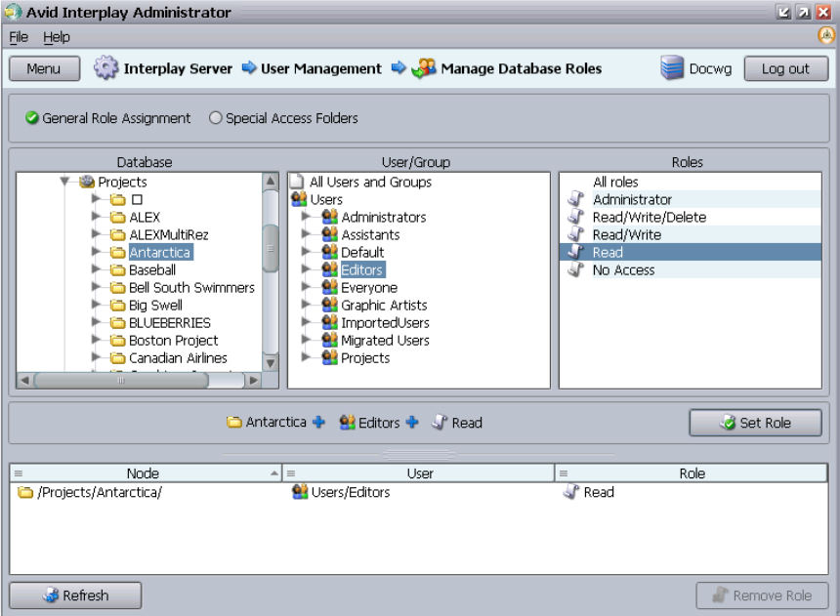Select Special Access Folders radio button
840x616 pixels.
coord(215,118)
